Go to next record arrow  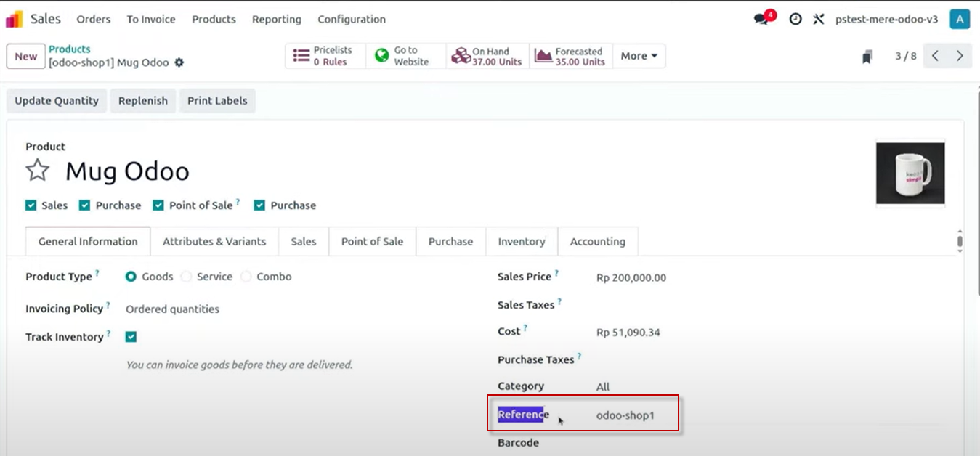[x=960, y=56]
